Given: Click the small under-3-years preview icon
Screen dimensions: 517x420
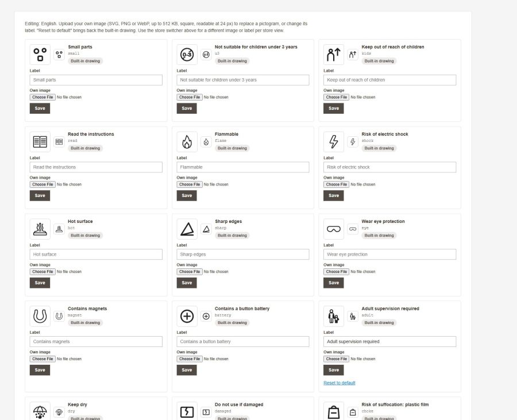Looking at the screenshot, I should (206, 55).
